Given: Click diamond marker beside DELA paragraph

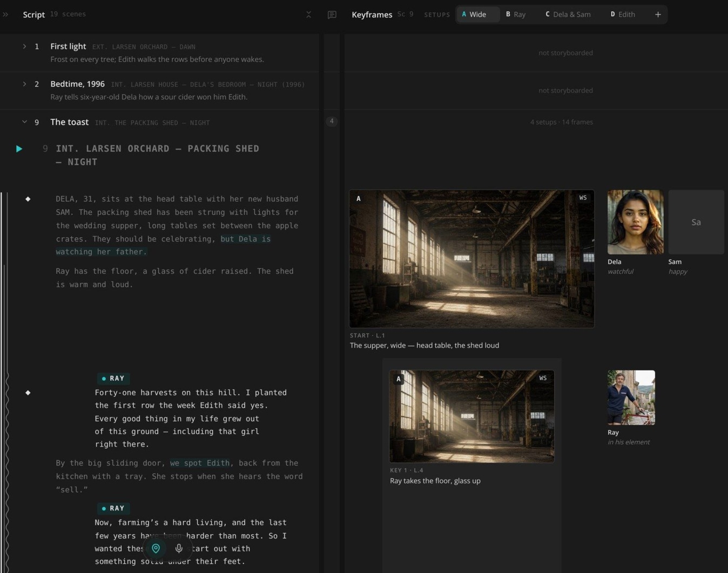Looking at the screenshot, I should tap(28, 199).
